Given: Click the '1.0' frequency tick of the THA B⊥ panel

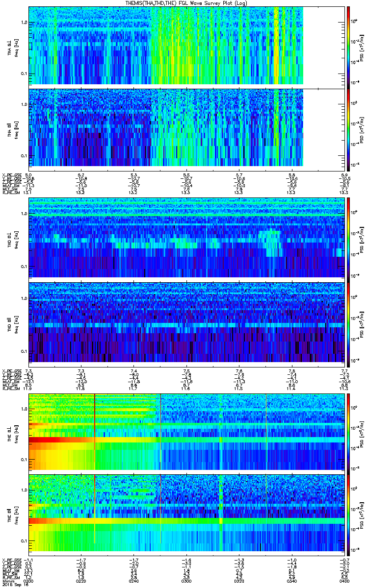Looking at the screenshot, I should pyautogui.click(x=24, y=23).
